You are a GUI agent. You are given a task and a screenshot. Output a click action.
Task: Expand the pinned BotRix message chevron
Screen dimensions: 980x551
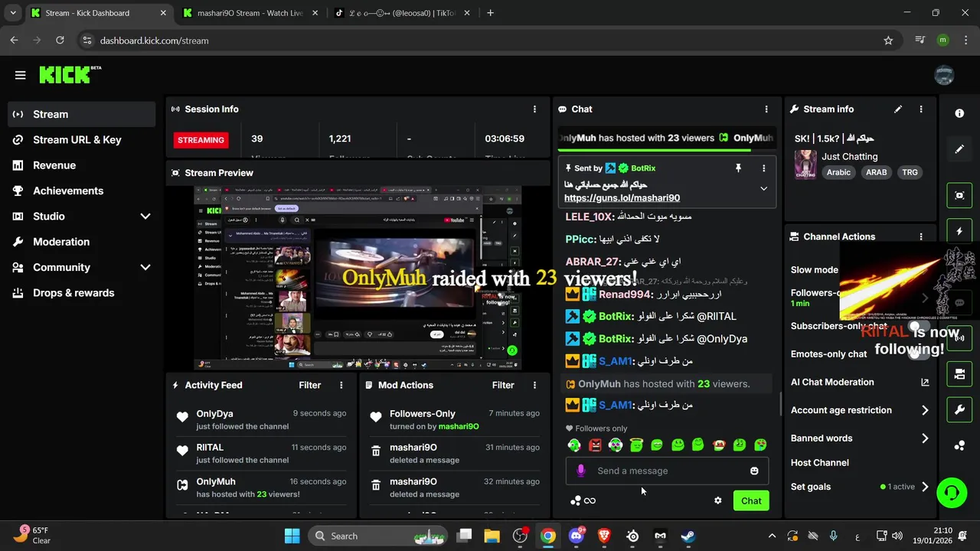coord(763,188)
